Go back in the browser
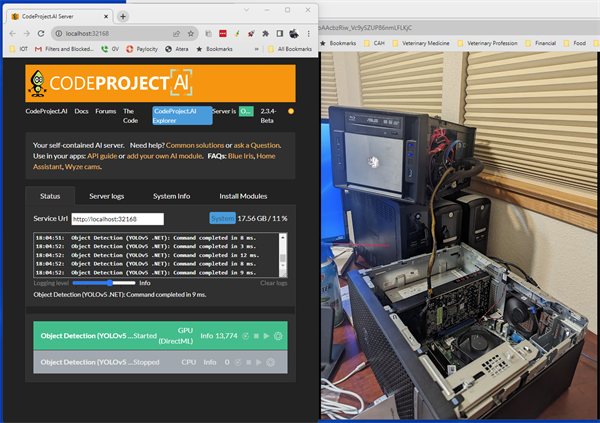 click(x=13, y=34)
